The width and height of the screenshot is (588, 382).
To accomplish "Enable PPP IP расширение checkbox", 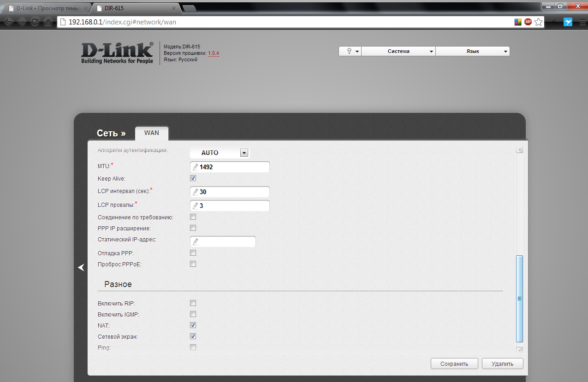I will coord(193,228).
